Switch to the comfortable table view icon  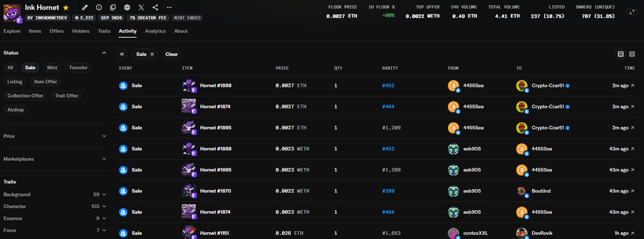click(621, 54)
